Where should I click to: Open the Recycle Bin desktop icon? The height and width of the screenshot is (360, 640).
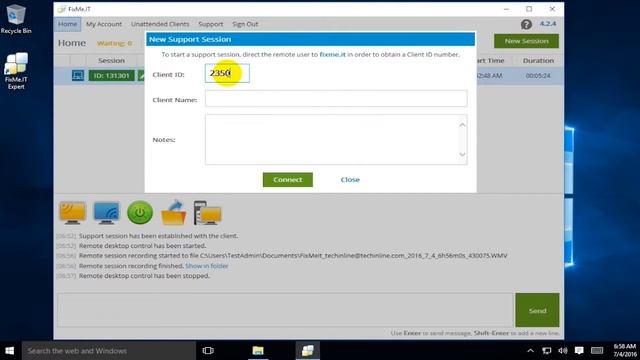(16, 19)
